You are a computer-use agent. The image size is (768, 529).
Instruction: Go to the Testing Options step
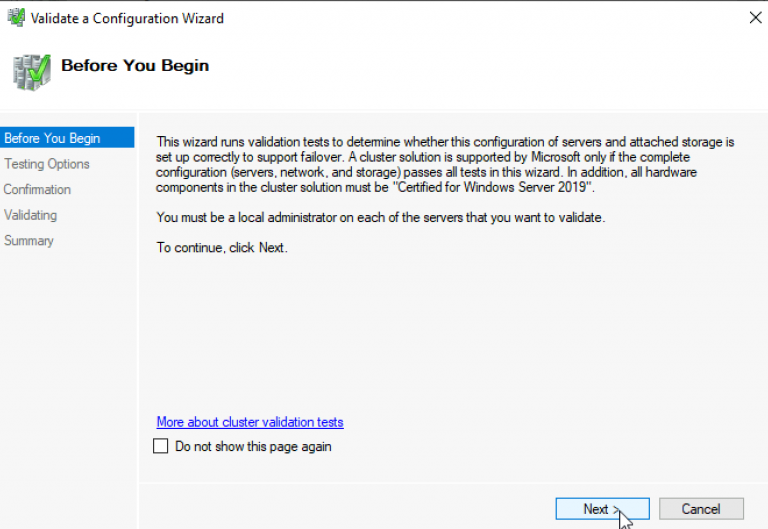pos(47,164)
